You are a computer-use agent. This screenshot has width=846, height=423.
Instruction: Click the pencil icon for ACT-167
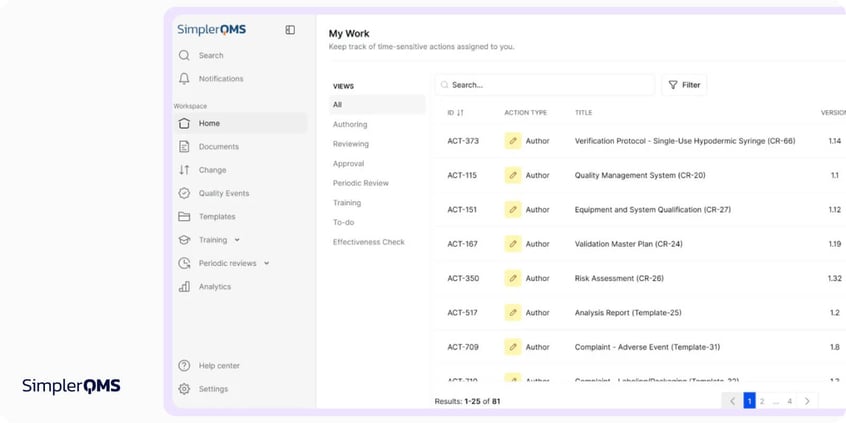[x=513, y=244]
